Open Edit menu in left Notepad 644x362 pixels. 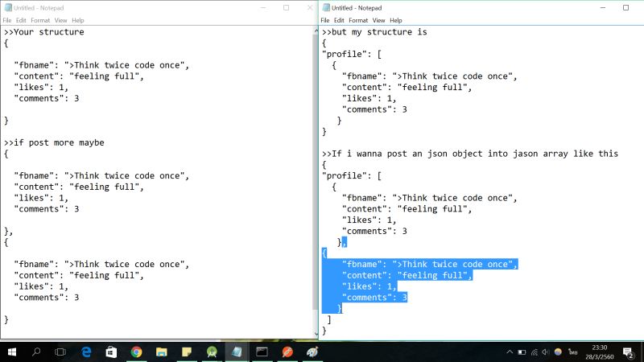point(21,20)
